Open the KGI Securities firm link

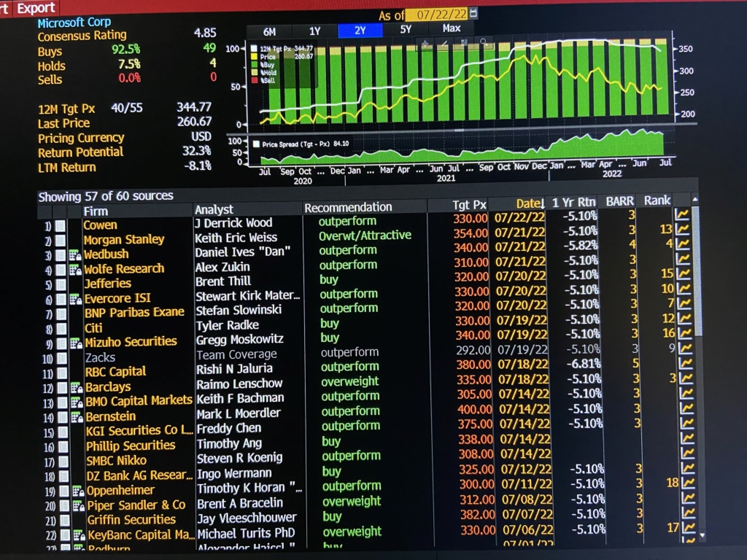pos(139,430)
